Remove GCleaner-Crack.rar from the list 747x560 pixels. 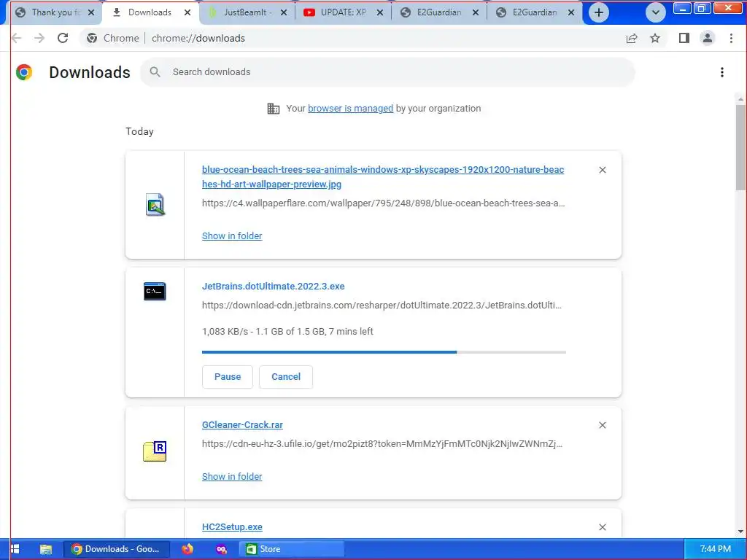pos(603,425)
